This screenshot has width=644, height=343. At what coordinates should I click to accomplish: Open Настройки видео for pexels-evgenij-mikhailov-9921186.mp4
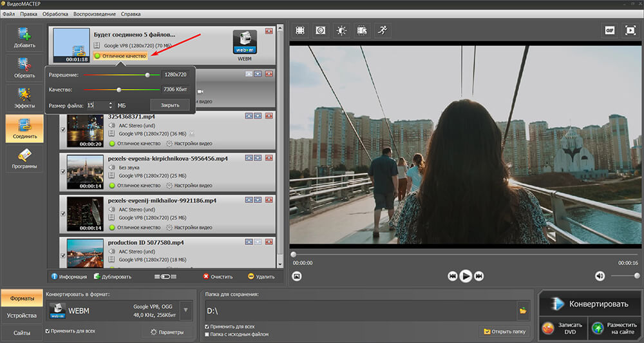coord(189,228)
